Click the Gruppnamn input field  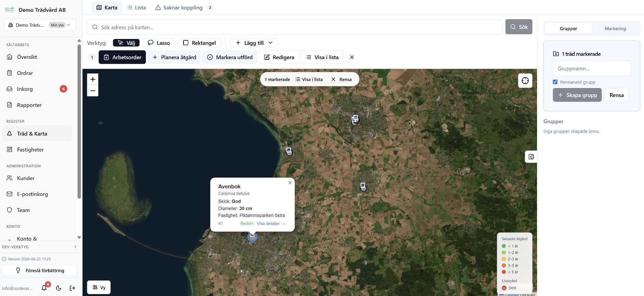[x=592, y=69]
